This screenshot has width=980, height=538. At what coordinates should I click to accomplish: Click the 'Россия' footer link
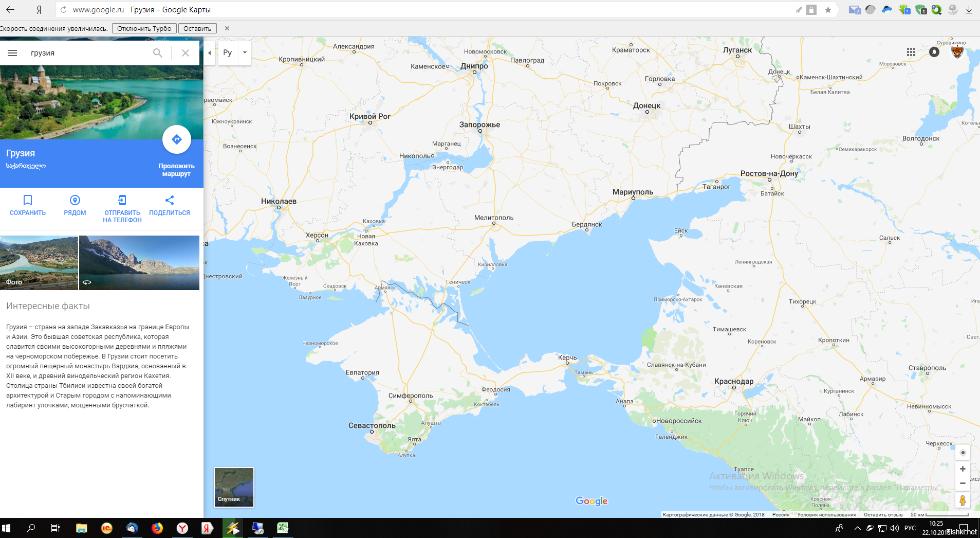(x=781, y=514)
